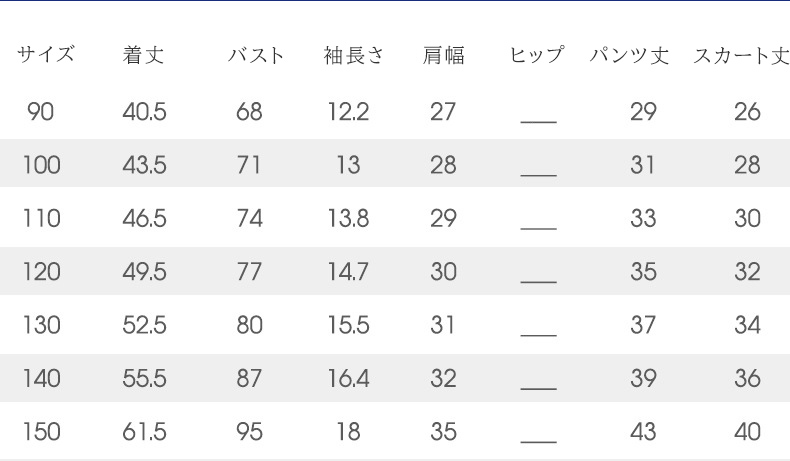Click the ヒップ column header
This screenshot has height=461, width=790.
pyautogui.click(x=537, y=56)
